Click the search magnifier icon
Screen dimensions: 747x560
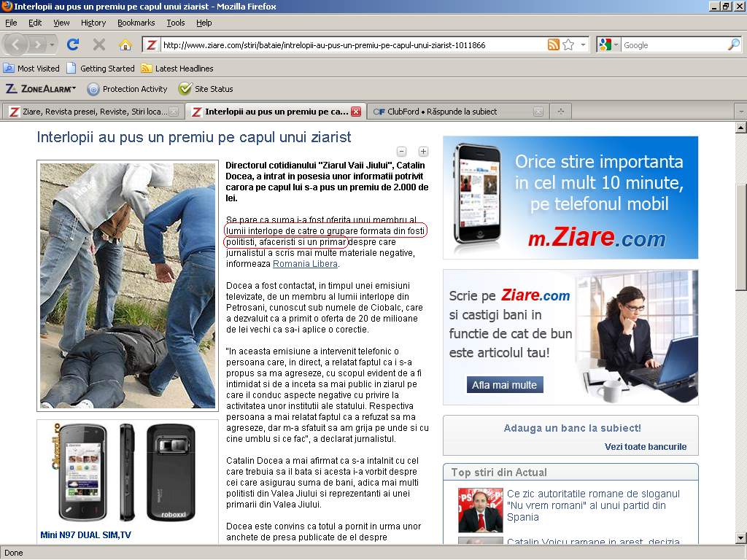[x=733, y=44]
